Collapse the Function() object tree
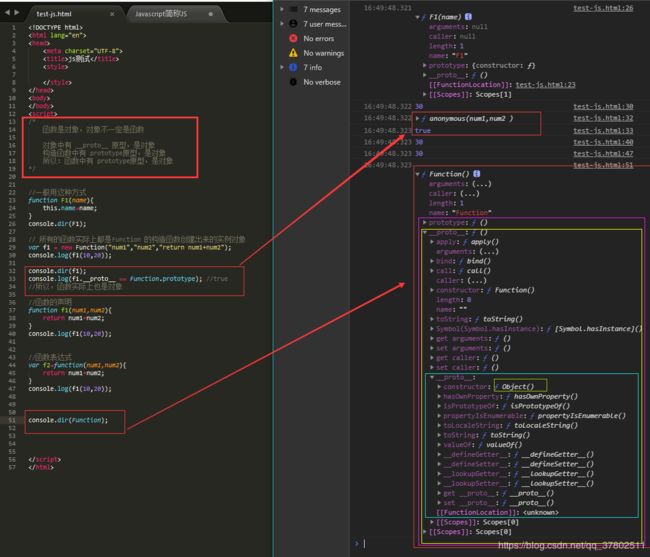 (x=417, y=174)
